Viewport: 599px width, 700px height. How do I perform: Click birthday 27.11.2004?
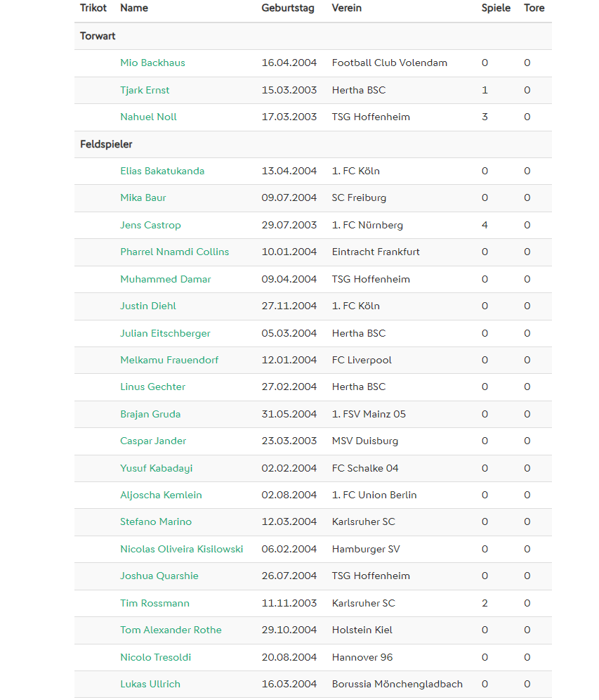[289, 306]
